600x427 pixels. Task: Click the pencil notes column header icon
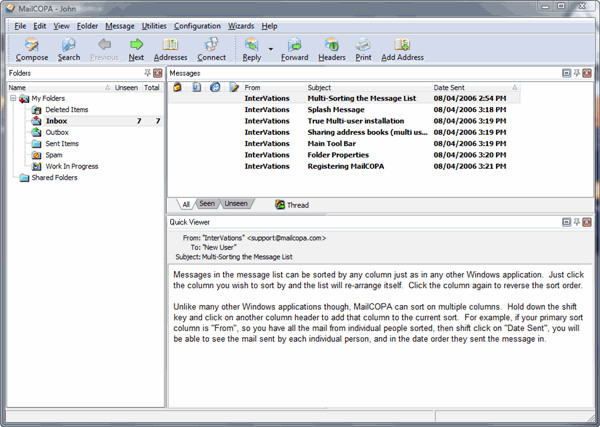(234, 87)
